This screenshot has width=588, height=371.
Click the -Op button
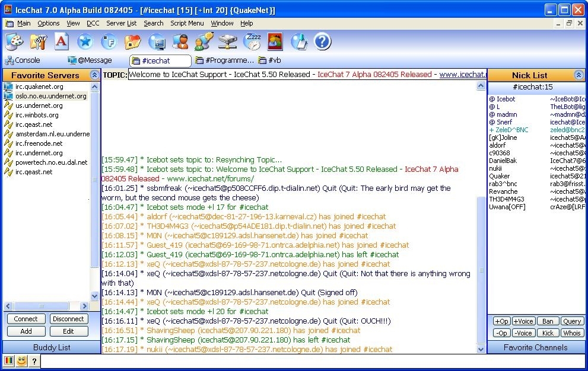501,333
